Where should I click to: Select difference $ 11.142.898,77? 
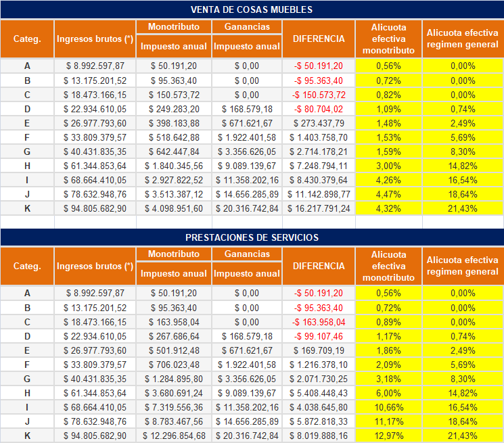[319, 194]
